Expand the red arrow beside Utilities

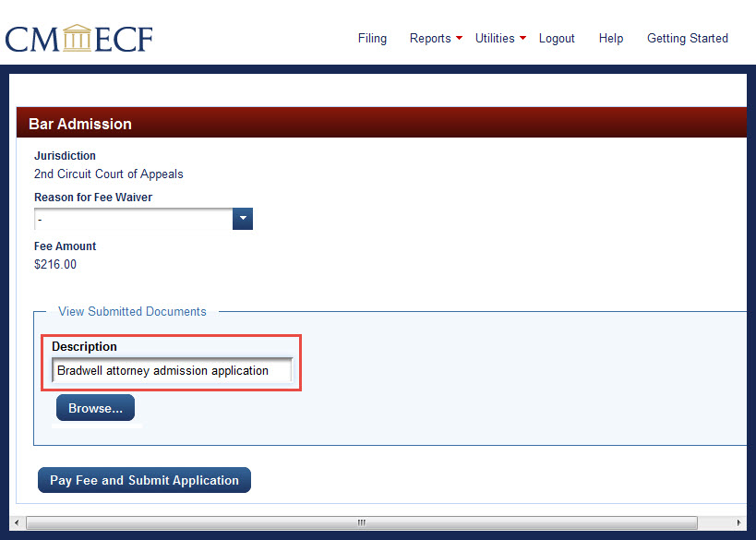pos(522,38)
